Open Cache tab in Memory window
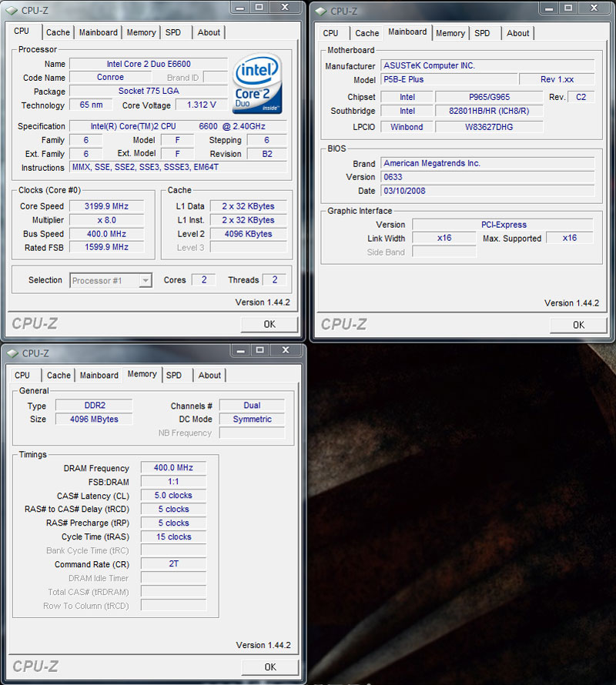Image resolution: width=616 pixels, height=685 pixels. tap(59, 376)
